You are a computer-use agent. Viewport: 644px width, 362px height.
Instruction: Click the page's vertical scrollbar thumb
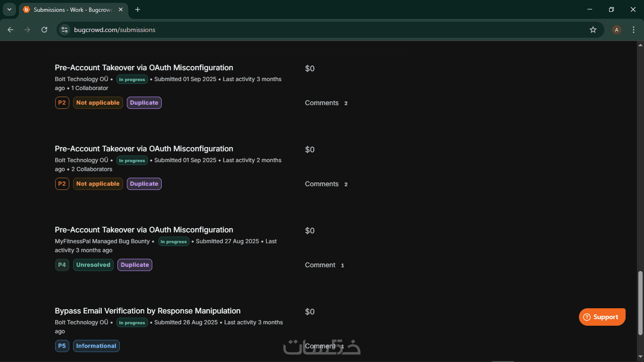pos(640,303)
